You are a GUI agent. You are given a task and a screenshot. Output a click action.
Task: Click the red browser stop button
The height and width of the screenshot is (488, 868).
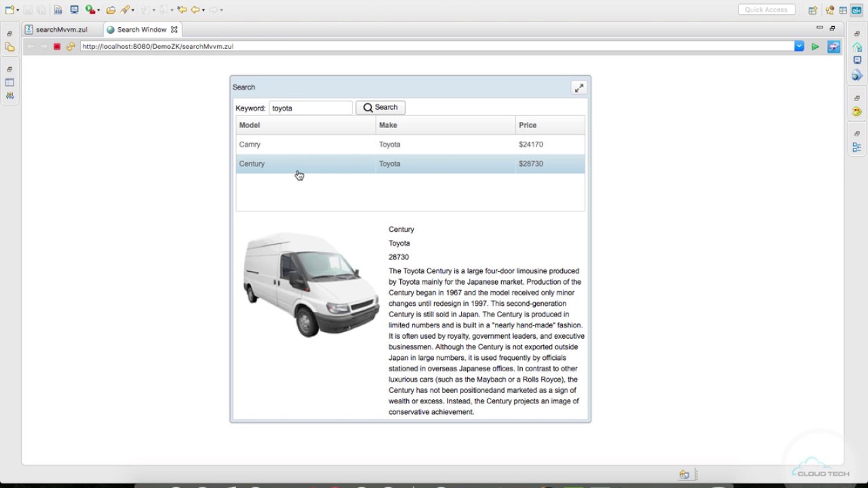[x=57, y=47]
